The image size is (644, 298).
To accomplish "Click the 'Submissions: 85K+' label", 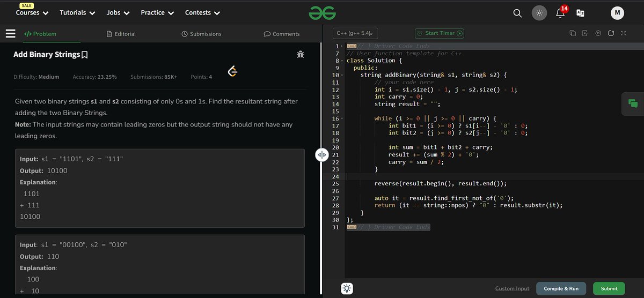I will 153,77.
